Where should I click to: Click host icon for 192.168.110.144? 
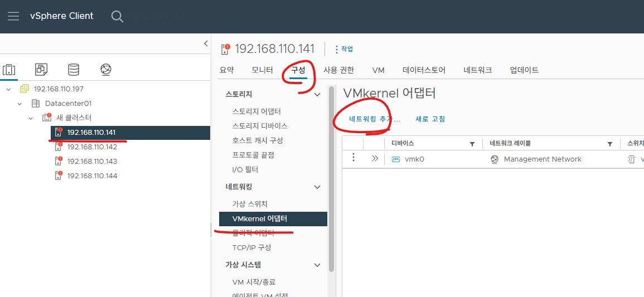point(59,176)
